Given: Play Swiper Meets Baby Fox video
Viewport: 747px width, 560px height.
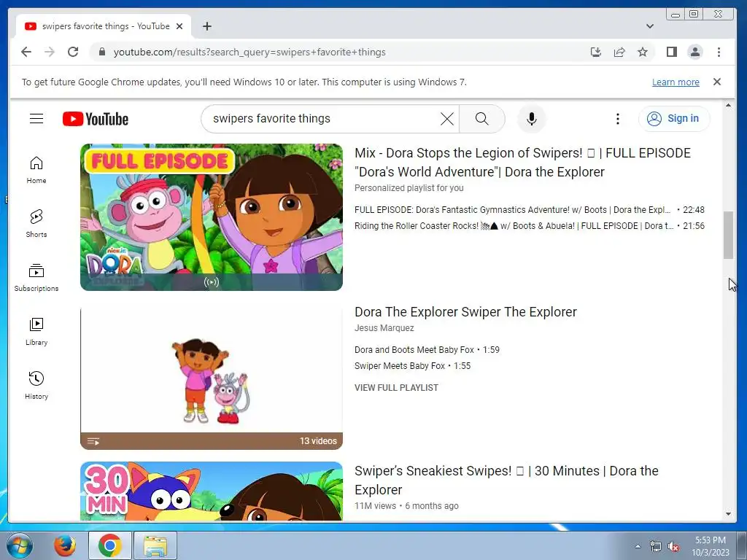Looking at the screenshot, I should [413, 366].
